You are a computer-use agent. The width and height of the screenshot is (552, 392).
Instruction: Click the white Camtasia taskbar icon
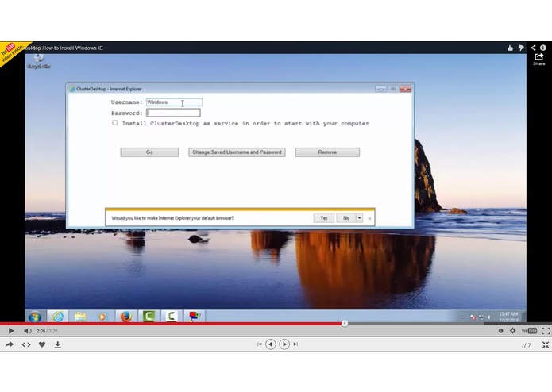172,316
